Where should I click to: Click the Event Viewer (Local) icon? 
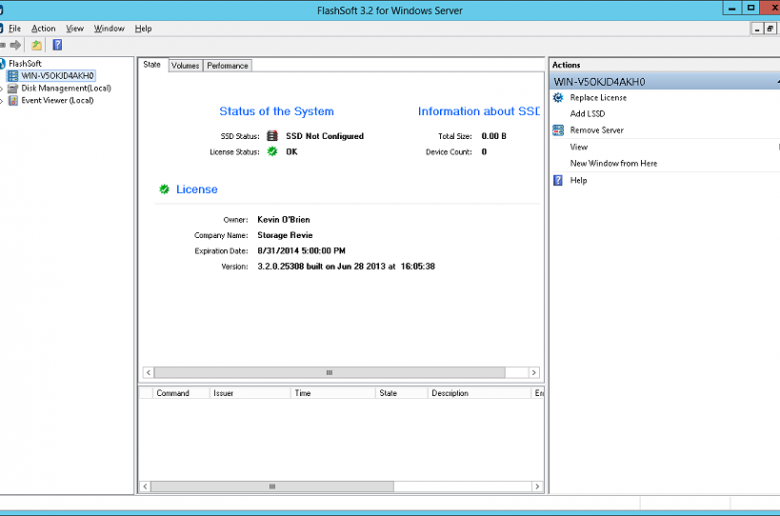point(13,101)
